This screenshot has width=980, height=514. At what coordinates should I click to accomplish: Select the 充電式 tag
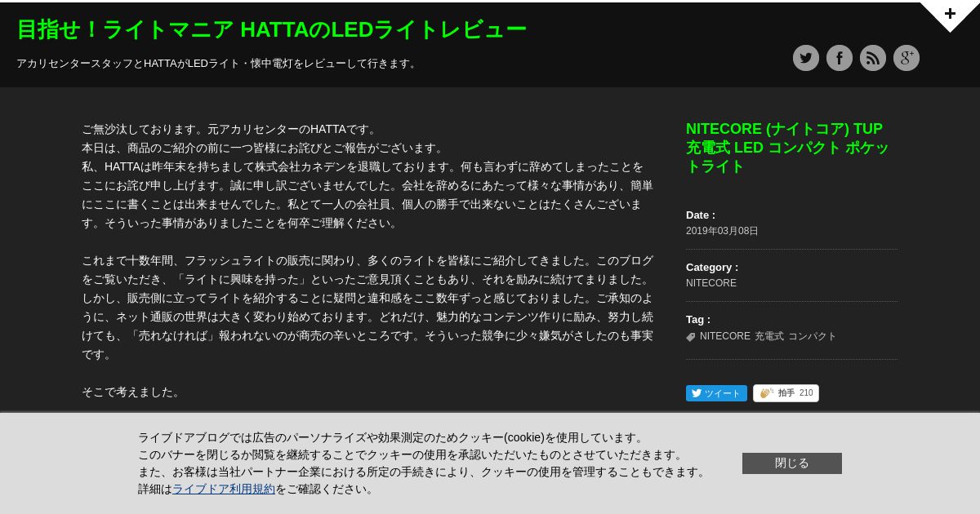[768, 336]
